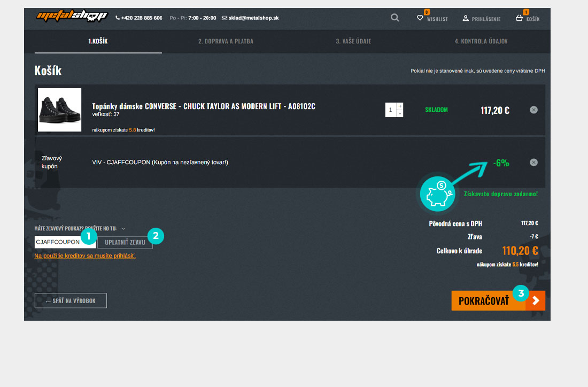Click the -6% discount value

tap(501, 163)
